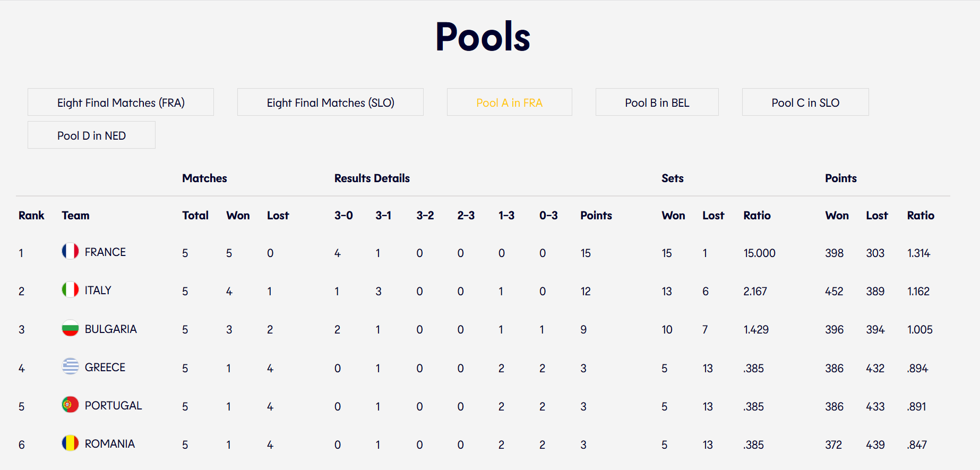Screen dimensions: 980x470
Task: Open the Eight Final Matches (SLO) tab
Action: click(330, 102)
